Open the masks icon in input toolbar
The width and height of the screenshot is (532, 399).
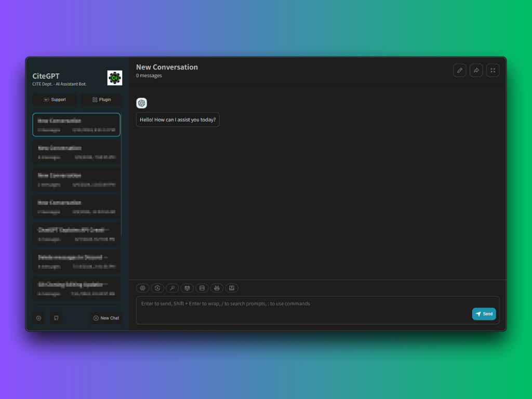tap(187, 288)
